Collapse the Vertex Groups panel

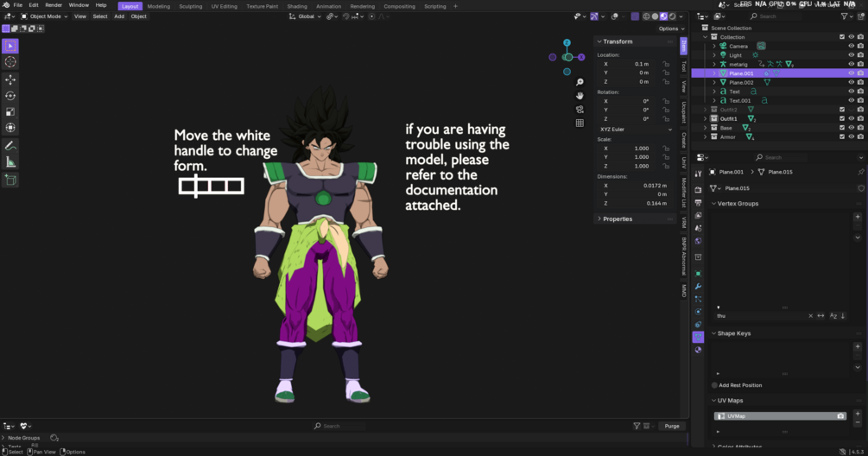pos(713,204)
